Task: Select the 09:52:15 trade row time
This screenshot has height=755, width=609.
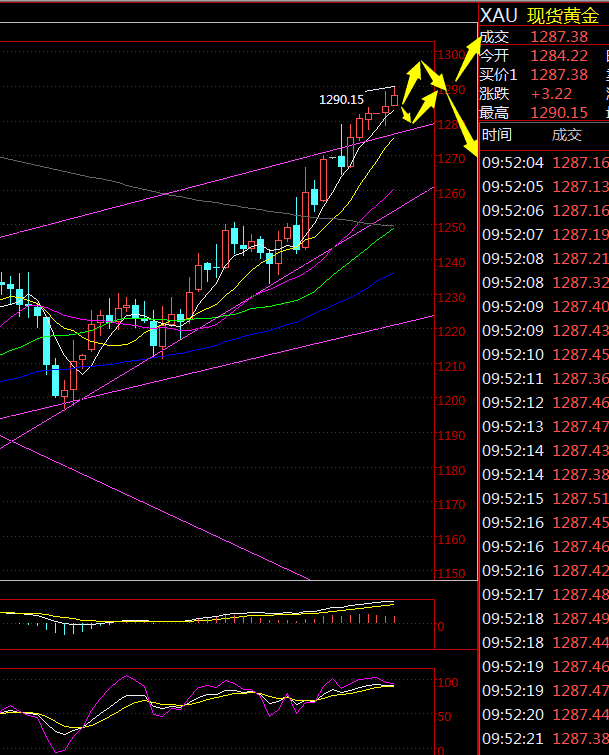Action: tap(513, 499)
